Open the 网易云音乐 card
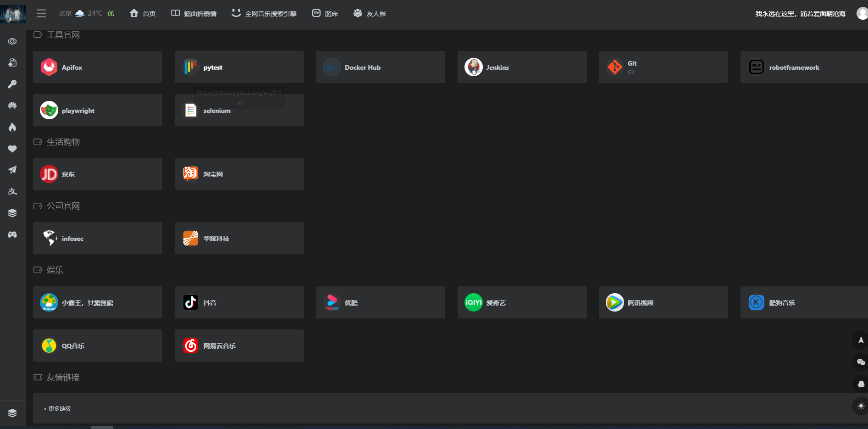This screenshot has width=868, height=429. (x=239, y=345)
